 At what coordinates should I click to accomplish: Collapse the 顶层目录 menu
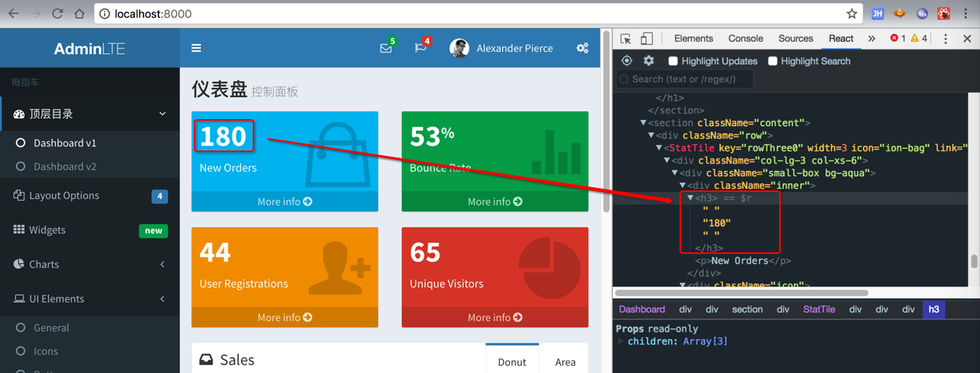click(x=89, y=114)
